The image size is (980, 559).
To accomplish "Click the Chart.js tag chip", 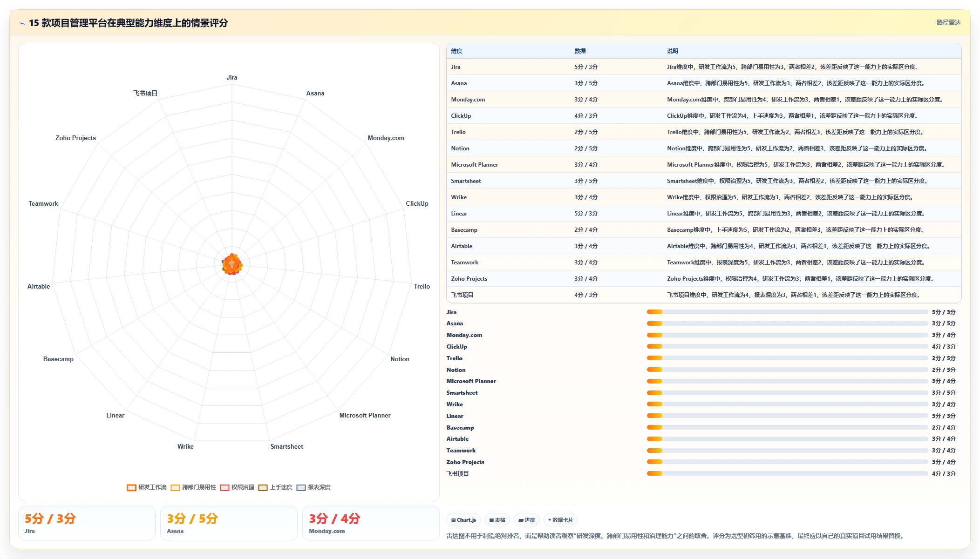I will coord(463,520).
